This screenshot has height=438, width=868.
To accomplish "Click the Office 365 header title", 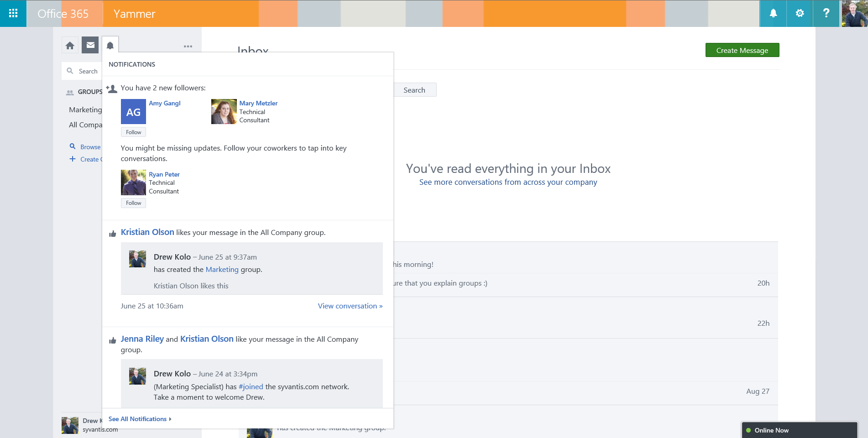I will [x=63, y=14].
